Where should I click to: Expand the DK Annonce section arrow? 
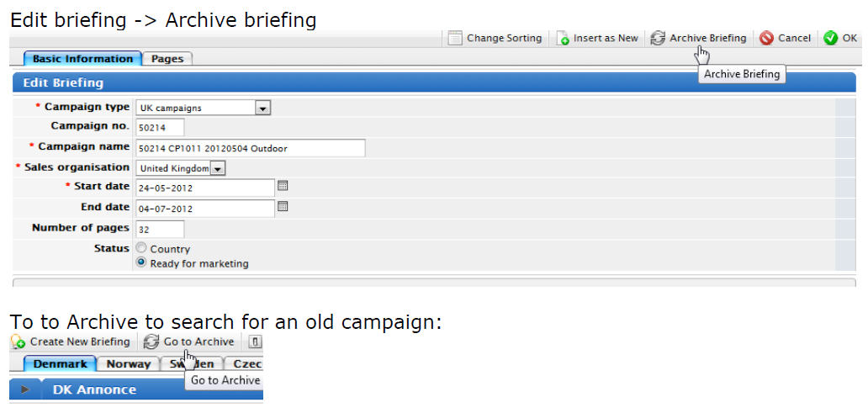point(25,389)
